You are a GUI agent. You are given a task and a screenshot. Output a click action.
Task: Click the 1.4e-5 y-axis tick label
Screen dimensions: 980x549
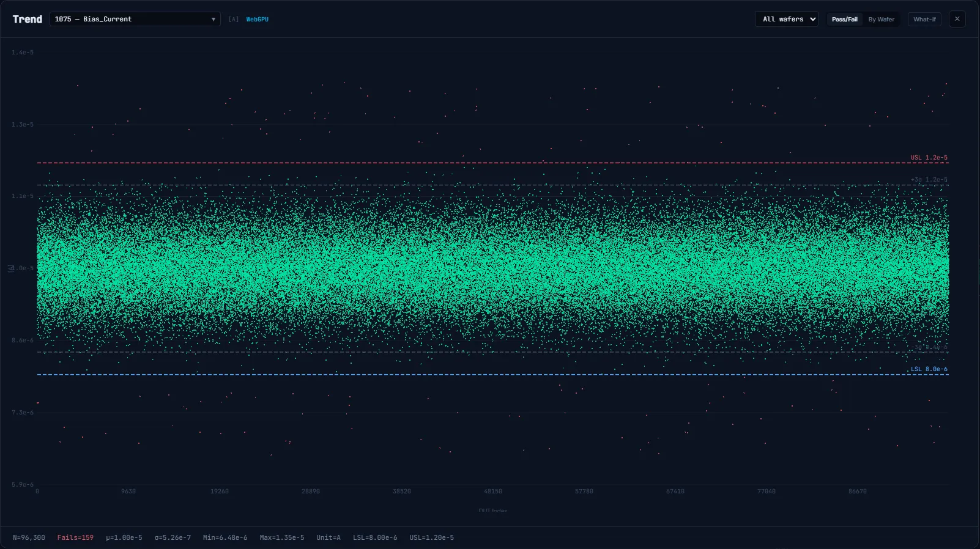pos(23,53)
